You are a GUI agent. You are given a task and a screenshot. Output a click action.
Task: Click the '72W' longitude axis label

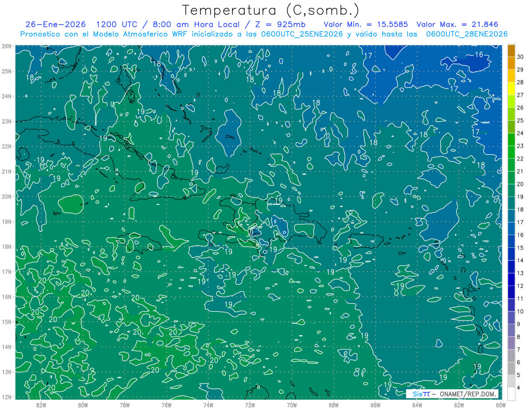[x=250, y=405]
